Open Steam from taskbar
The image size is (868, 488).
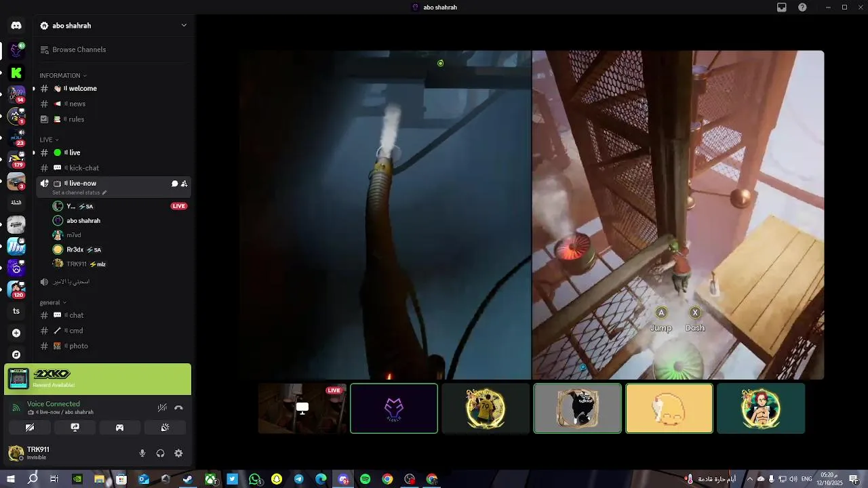coord(188,479)
